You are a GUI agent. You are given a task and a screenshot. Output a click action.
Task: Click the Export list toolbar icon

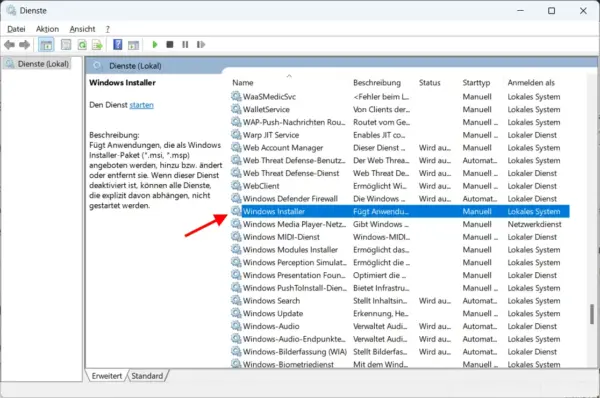[97, 45]
